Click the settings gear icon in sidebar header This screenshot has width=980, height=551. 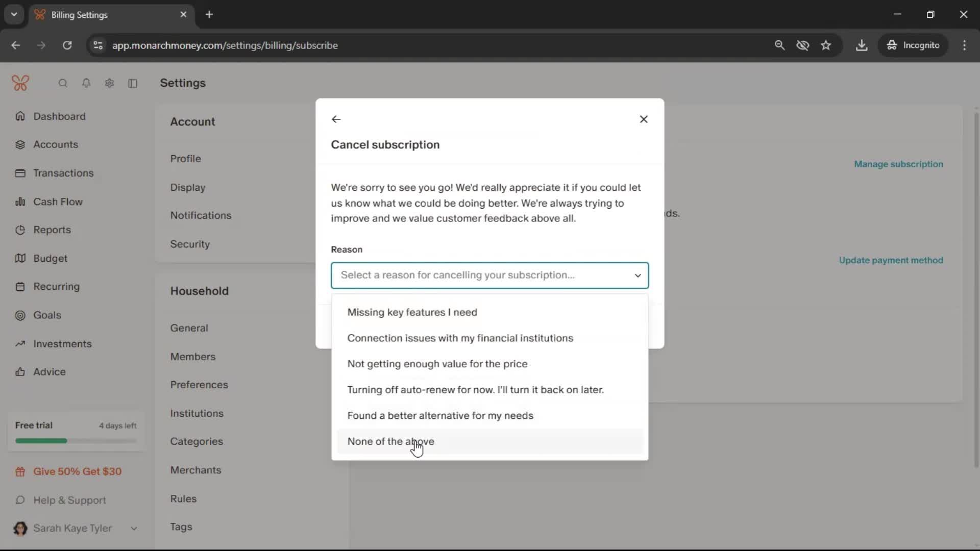[x=109, y=83]
